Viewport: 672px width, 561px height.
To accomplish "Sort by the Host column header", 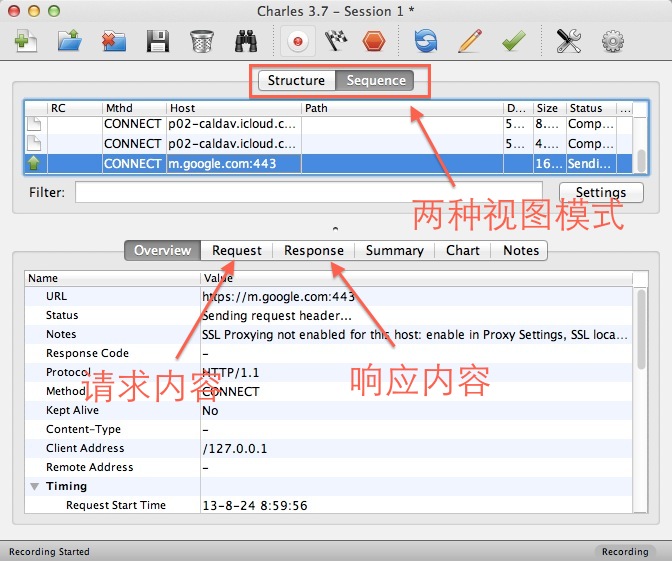I will pyautogui.click(x=234, y=108).
